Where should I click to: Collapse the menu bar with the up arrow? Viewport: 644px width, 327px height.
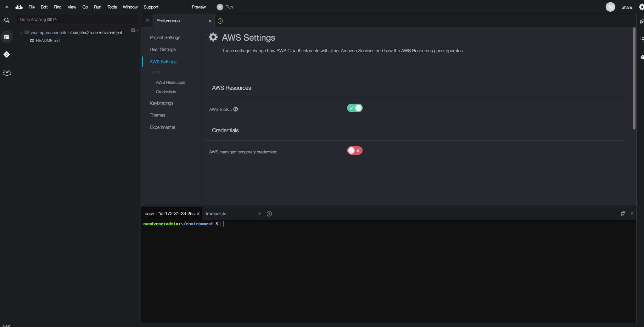7,7
